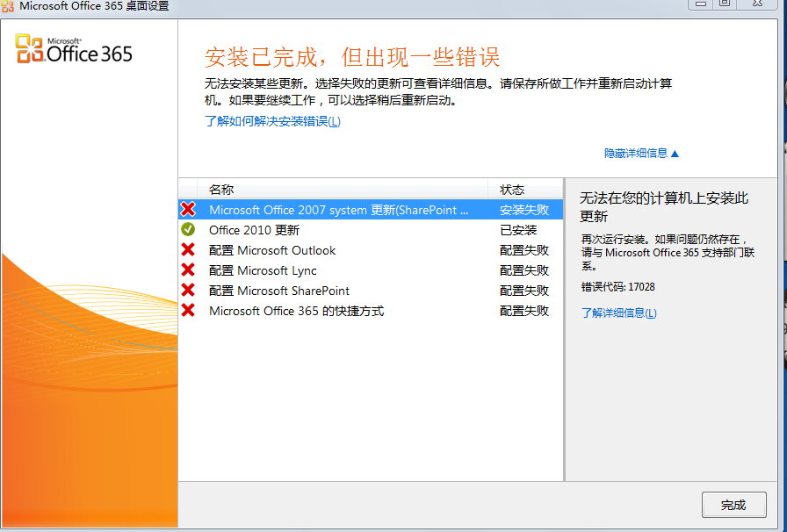Click the title bar Office icon
This screenshot has height=532, width=787.
pos(8,5)
